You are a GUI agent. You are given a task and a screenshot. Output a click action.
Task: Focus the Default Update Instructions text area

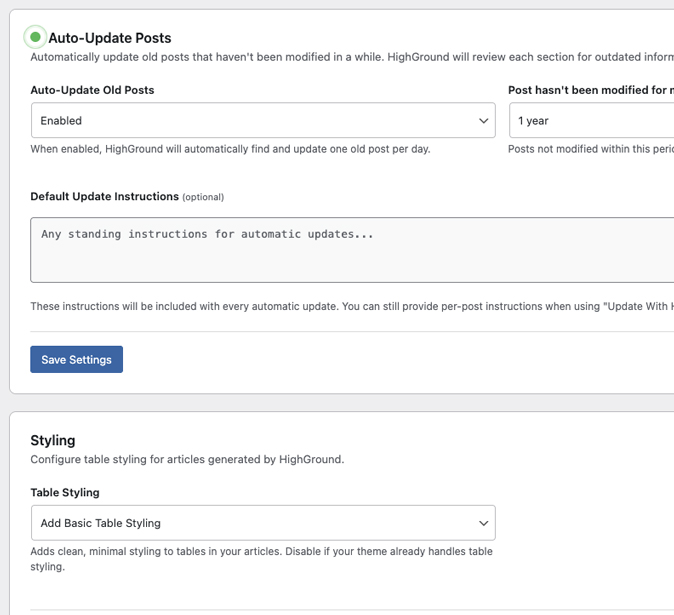(350, 250)
